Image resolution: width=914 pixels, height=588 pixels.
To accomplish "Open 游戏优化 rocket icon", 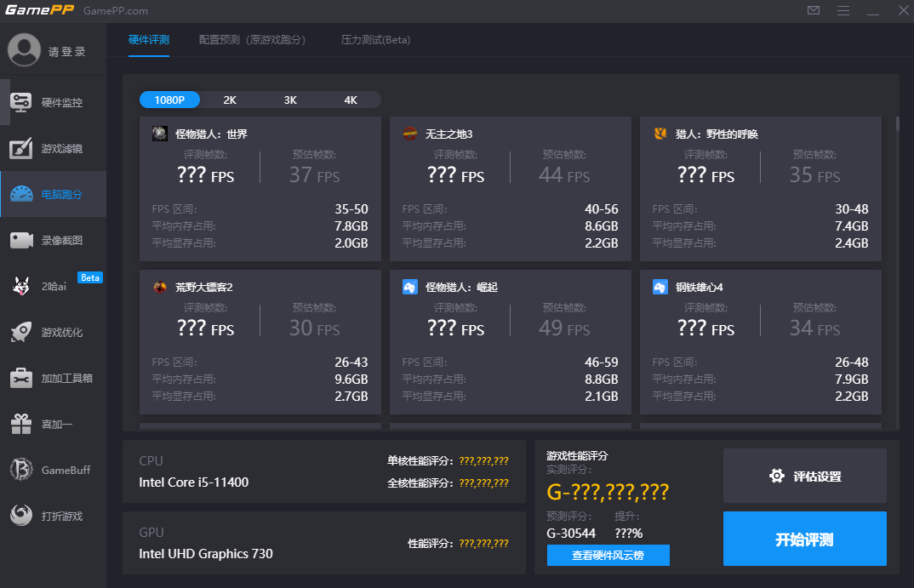I will 21,332.
